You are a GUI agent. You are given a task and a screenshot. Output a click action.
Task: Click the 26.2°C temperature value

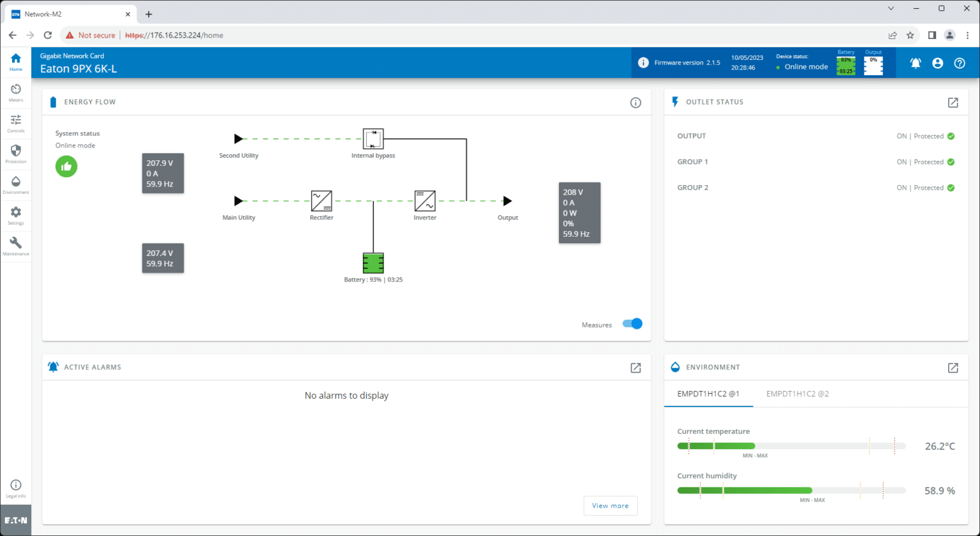click(940, 446)
